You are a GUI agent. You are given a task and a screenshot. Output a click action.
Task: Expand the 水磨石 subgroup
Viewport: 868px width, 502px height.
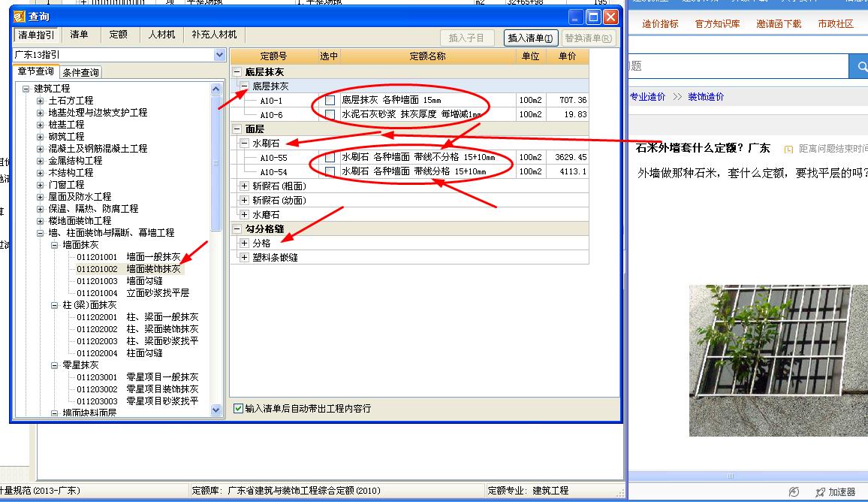coord(244,214)
